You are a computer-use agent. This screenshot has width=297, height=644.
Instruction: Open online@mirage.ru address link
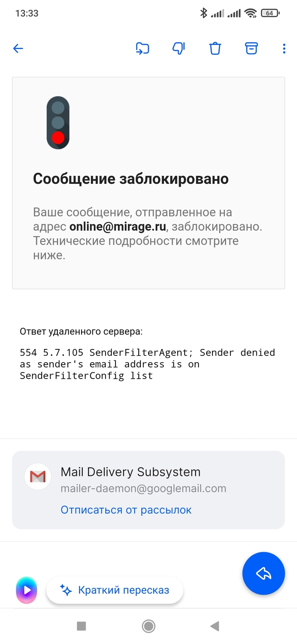pyautogui.click(x=118, y=226)
